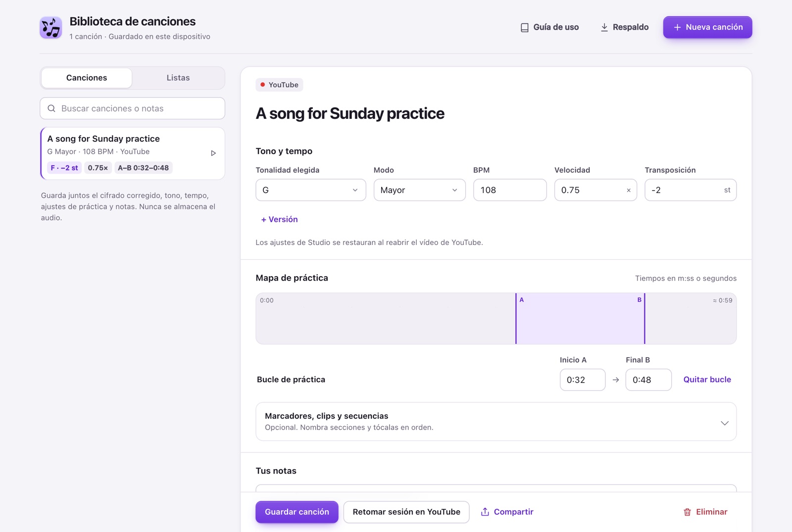Remove the loop with Quitar bucle
The width and height of the screenshot is (792, 532).
(x=707, y=380)
